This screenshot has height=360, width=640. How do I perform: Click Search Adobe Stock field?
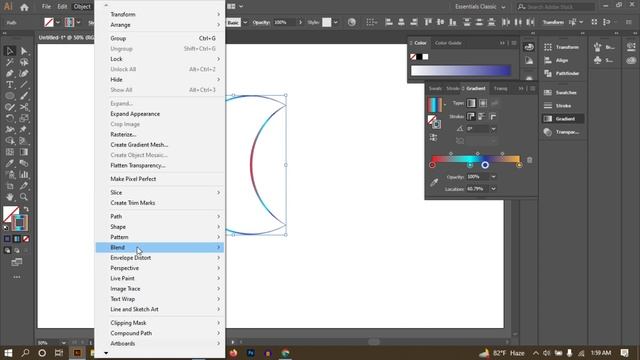pos(556,7)
